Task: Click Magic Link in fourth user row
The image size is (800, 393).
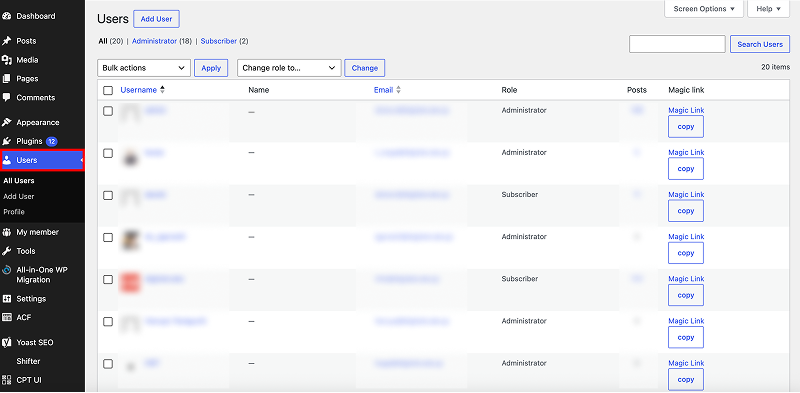Action: tap(686, 237)
